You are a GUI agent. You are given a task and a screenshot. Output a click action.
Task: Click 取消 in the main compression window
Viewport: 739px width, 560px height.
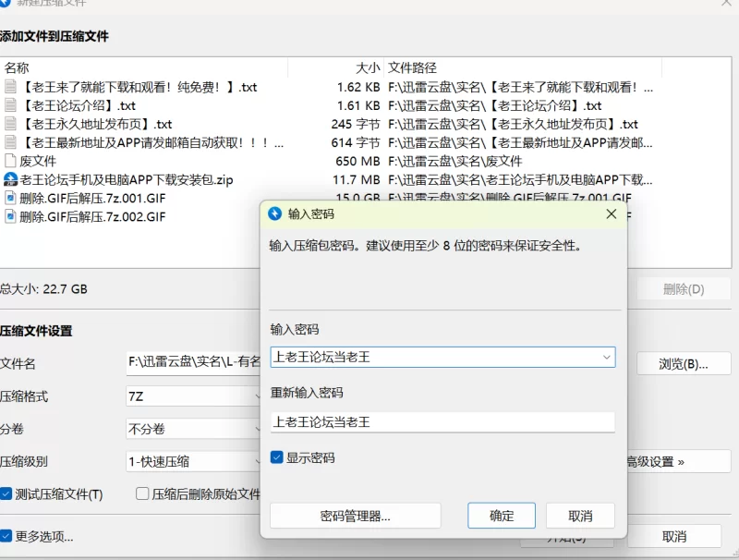tap(674, 536)
